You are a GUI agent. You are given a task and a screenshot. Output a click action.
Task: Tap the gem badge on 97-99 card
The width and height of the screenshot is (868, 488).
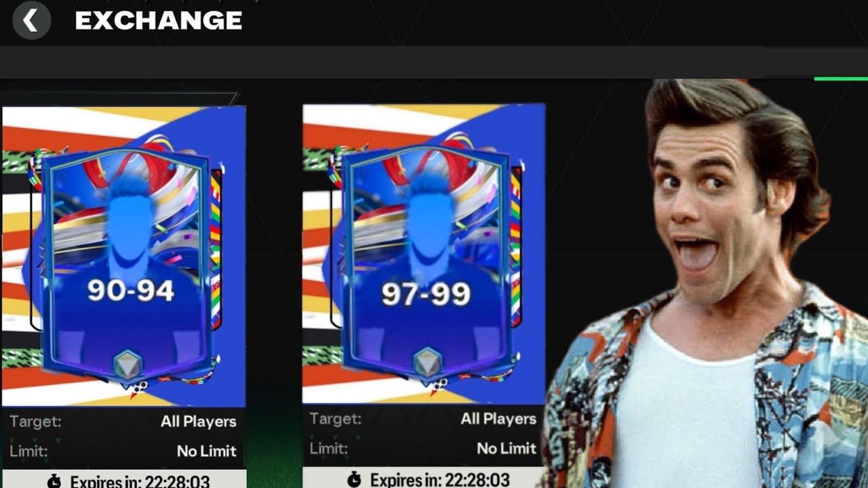[426, 363]
